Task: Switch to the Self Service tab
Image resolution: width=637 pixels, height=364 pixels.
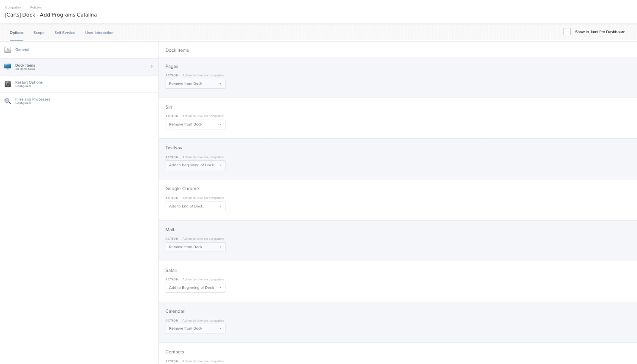Action: tap(65, 33)
